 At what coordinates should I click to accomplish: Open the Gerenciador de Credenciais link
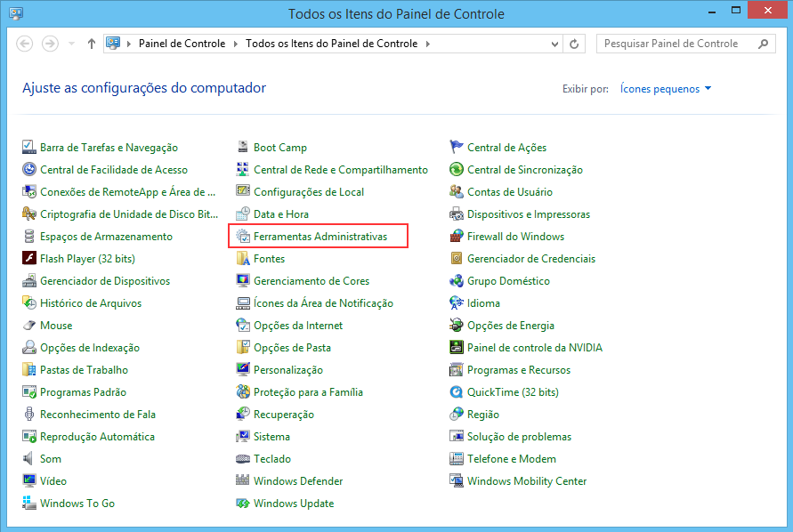click(x=531, y=259)
